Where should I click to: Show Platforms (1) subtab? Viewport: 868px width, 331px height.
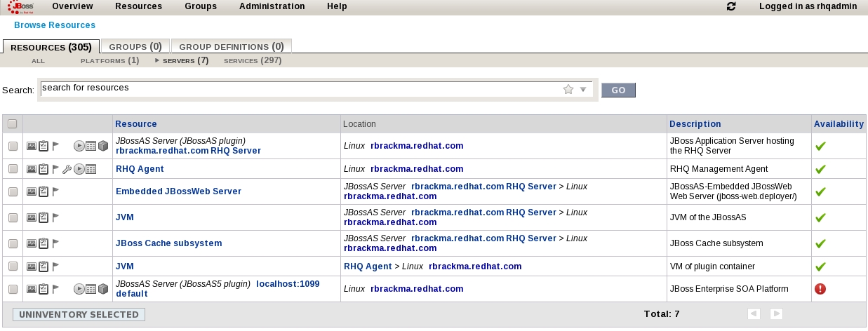pyautogui.click(x=110, y=61)
